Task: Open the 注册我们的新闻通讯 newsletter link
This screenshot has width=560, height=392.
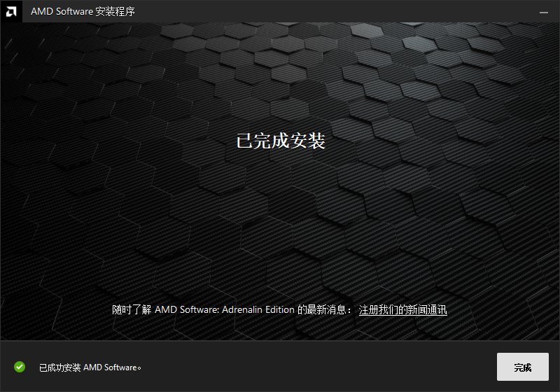Action: coord(402,309)
